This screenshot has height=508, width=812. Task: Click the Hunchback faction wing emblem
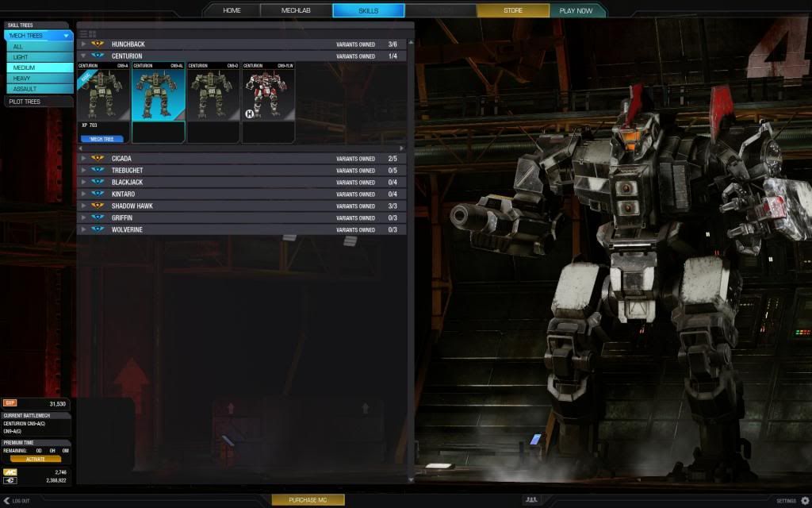tap(98, 44)
